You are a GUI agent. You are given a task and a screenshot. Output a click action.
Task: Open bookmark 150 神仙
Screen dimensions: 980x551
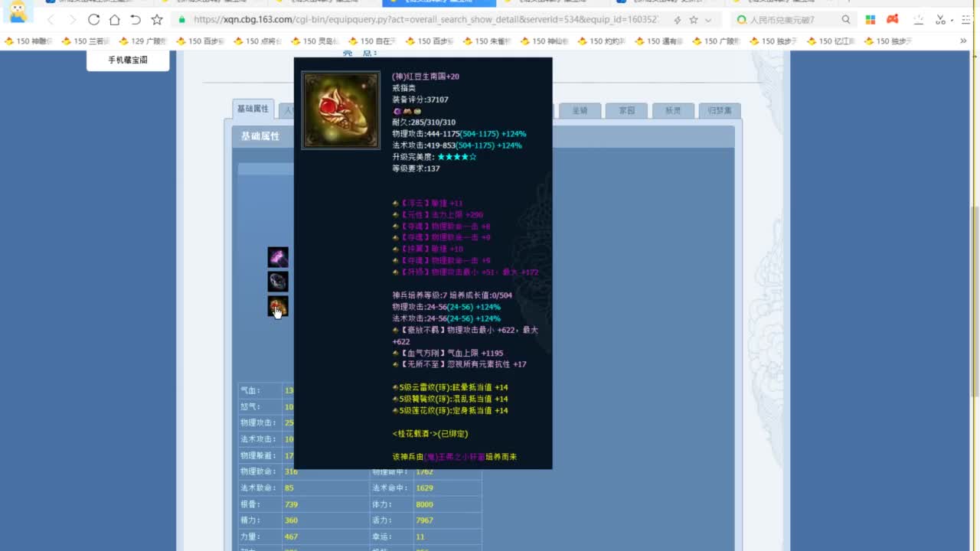coord(546,41)
